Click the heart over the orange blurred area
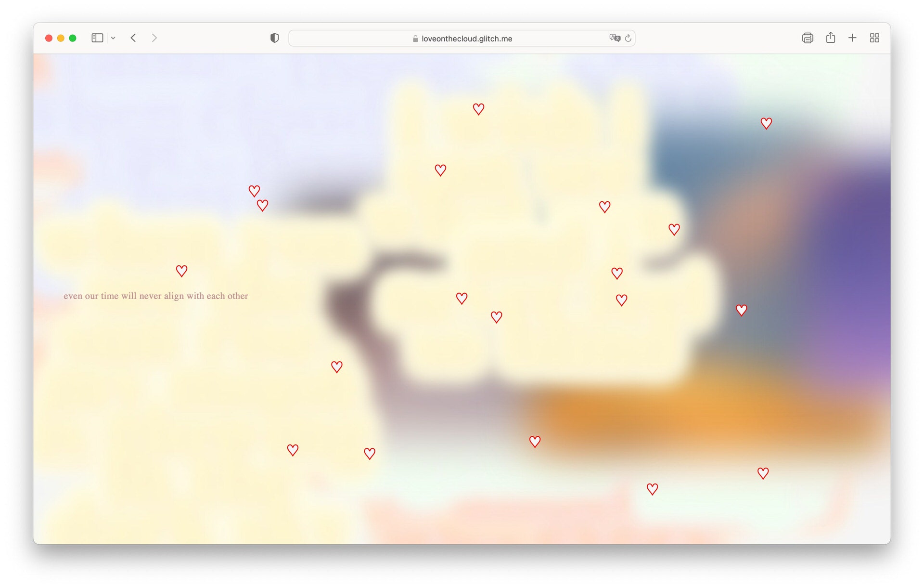 (x=535, y=442)
